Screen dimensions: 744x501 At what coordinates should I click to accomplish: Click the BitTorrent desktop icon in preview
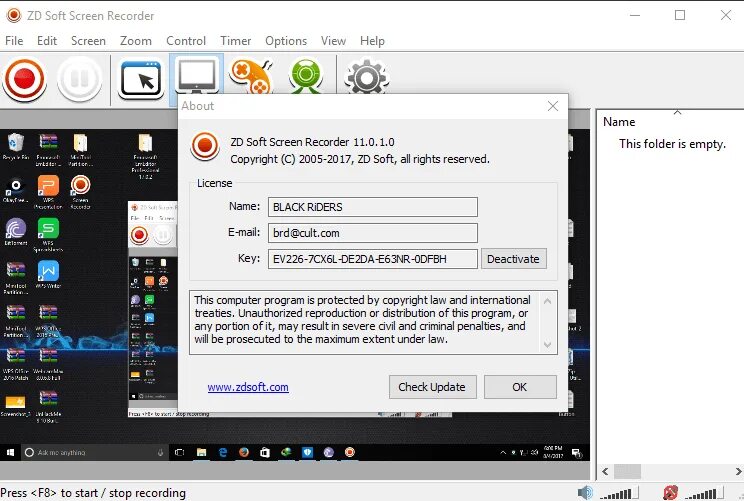[16, 232]
